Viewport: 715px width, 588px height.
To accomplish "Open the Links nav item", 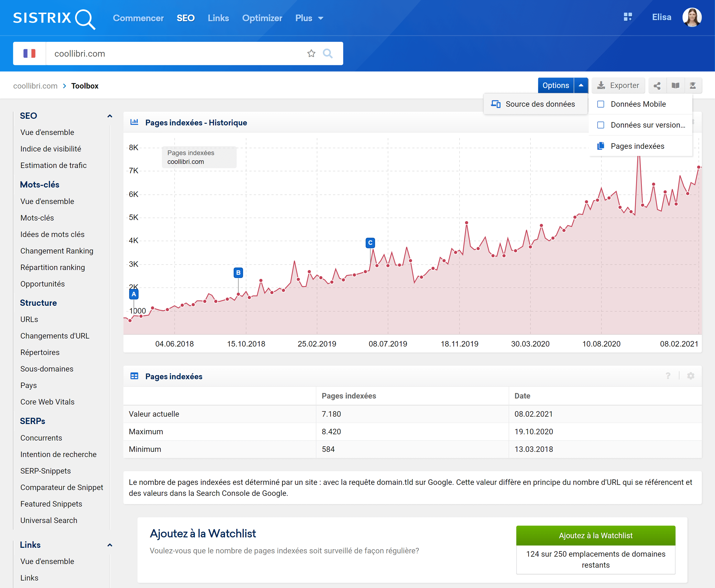I will [218, 18].
